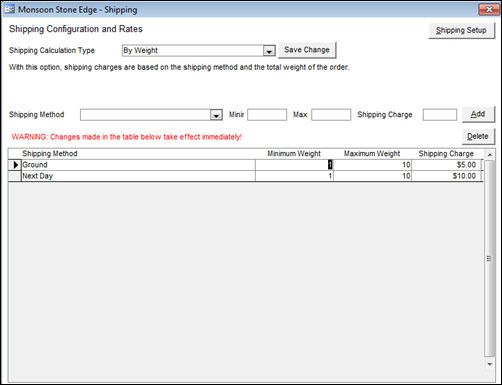
Task: Click the Ground row Maximum Weight cell
Action: coord(372,165)
